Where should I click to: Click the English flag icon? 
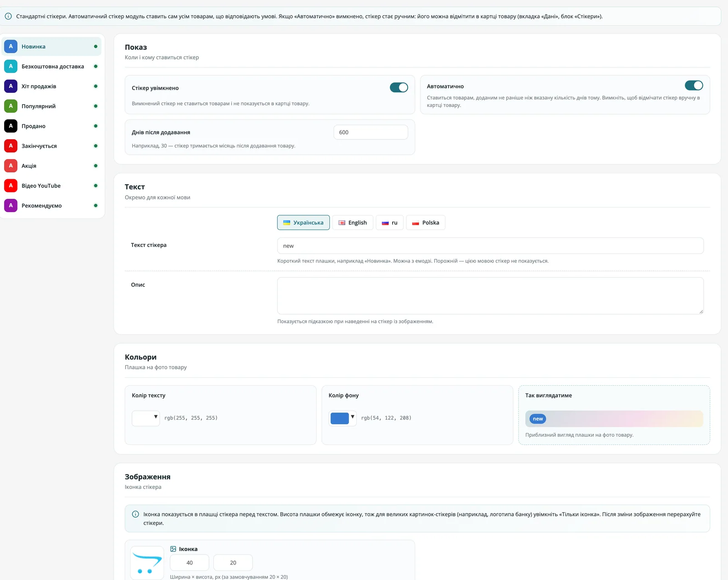point(342,223)
